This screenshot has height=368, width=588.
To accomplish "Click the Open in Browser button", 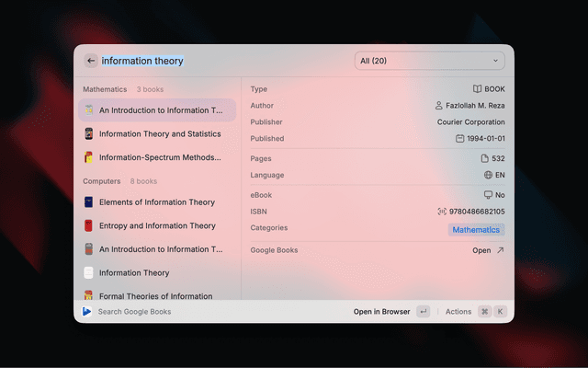I will 381,312.
